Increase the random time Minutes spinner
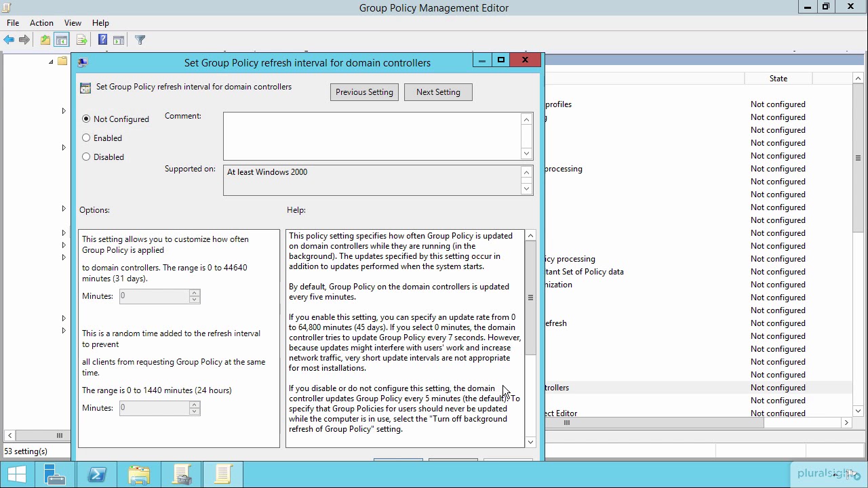Image resolution: width=868 pixels, height=488 pixels. (195, 405)
